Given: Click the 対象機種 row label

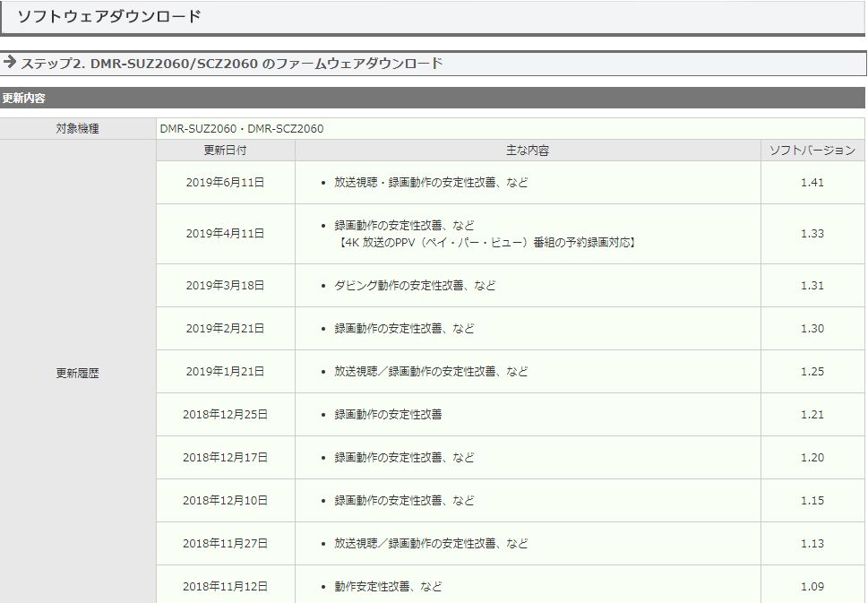Looking at the screenshot, I should coord(78,128).
